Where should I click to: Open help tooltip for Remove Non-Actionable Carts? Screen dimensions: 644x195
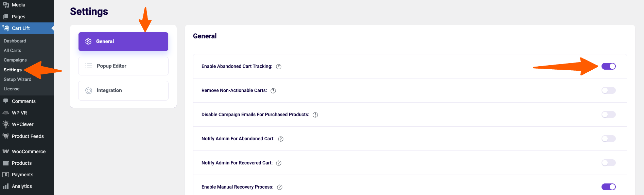tap(273, 91)
